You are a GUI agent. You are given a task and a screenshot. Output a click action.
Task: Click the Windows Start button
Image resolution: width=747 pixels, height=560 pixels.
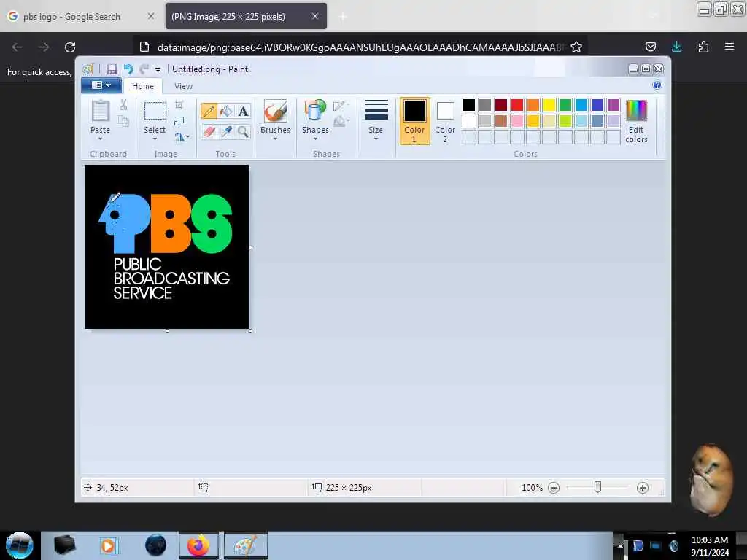(x=20, y=545)
